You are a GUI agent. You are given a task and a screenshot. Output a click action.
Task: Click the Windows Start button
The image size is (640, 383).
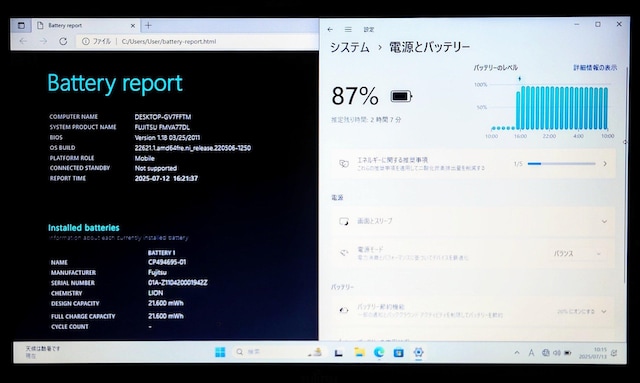pos(220,352)
